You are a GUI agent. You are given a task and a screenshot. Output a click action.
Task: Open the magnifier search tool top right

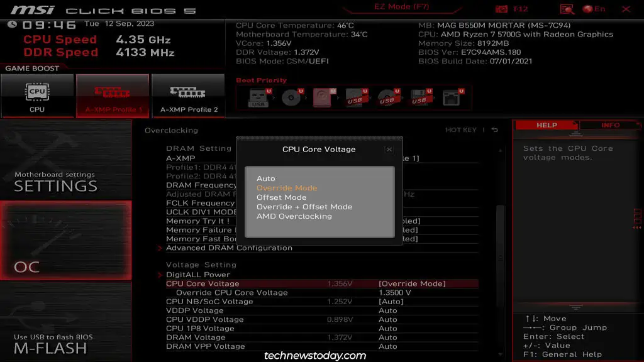[x=568, y=9]
